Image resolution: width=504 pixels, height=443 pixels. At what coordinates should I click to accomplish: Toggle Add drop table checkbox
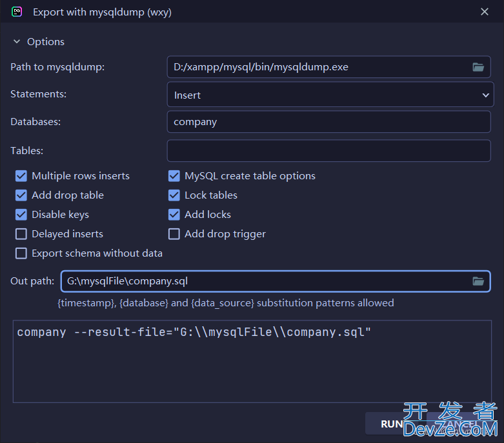pos(21,195)
